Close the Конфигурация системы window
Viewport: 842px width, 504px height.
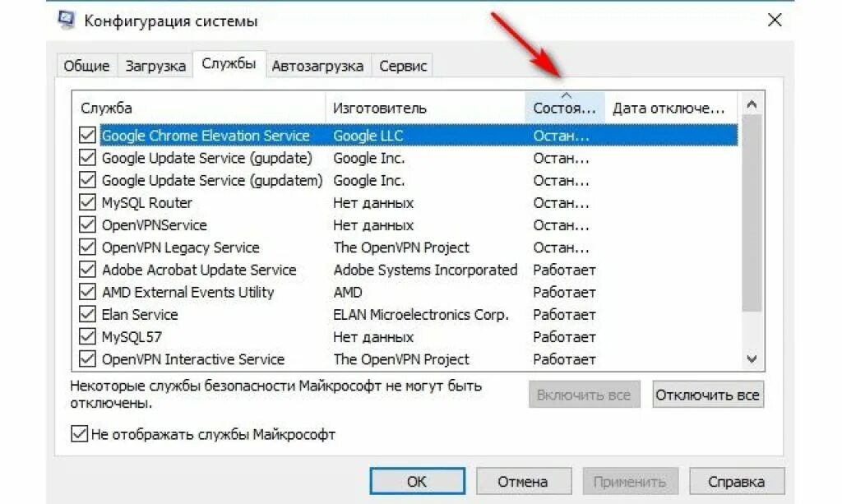[775, 21]
